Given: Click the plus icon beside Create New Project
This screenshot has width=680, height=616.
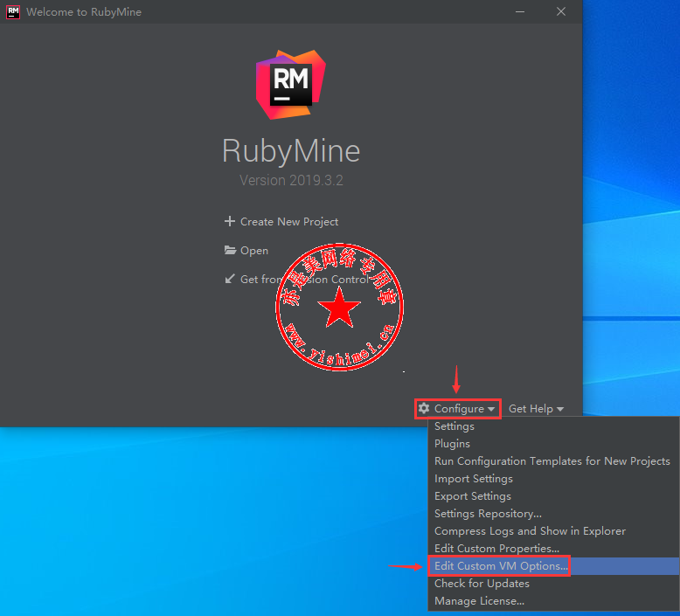Looking at the screenshot, I should (x=229, y=221).
